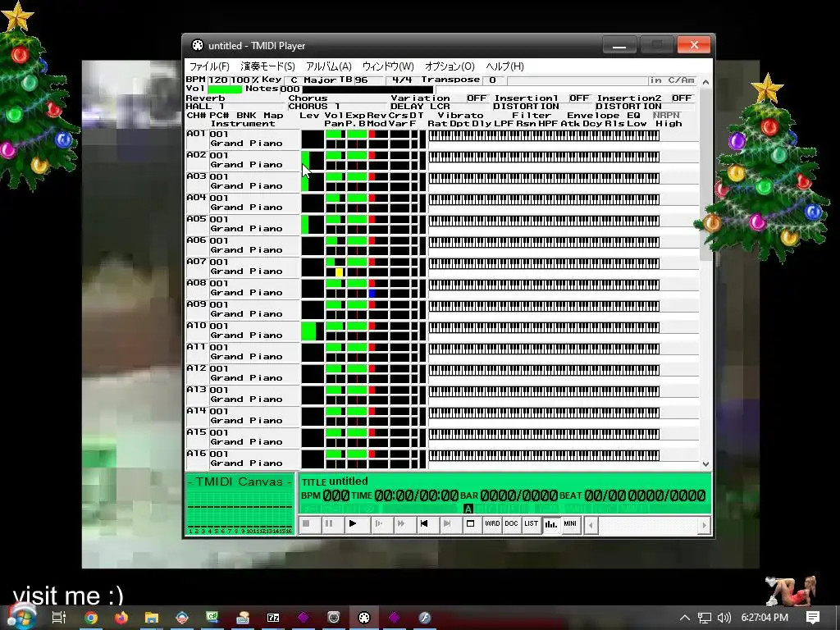The width and height of the screenshot is (840, 630).
Task: Click the in C/Am key indicator
Action: [672, 80]
